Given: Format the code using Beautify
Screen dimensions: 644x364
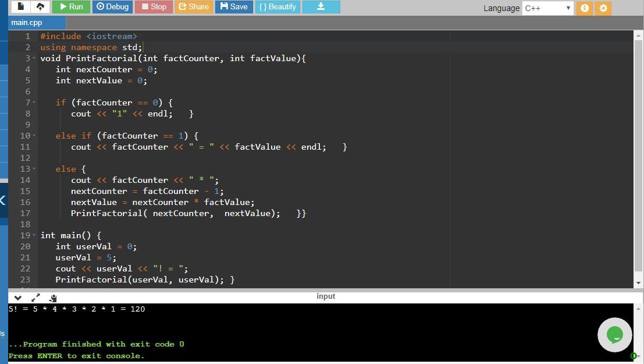Looking at the screenshot, I should point(277,7).
